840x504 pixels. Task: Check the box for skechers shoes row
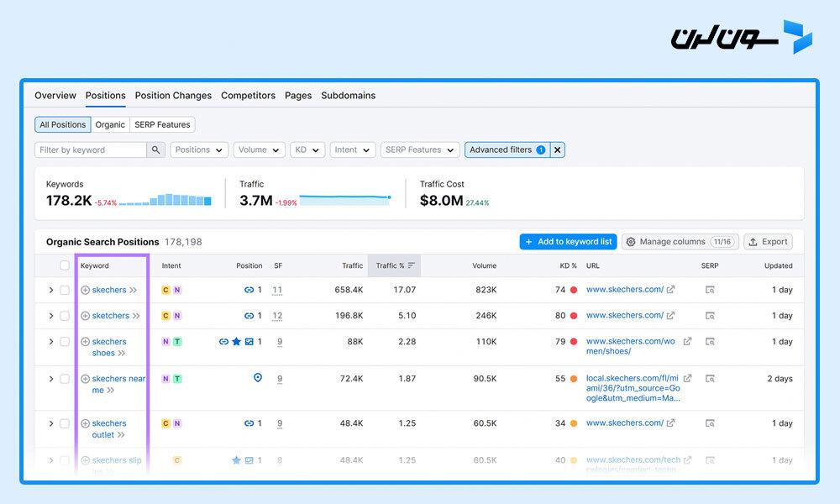click(x=65, y=342)
